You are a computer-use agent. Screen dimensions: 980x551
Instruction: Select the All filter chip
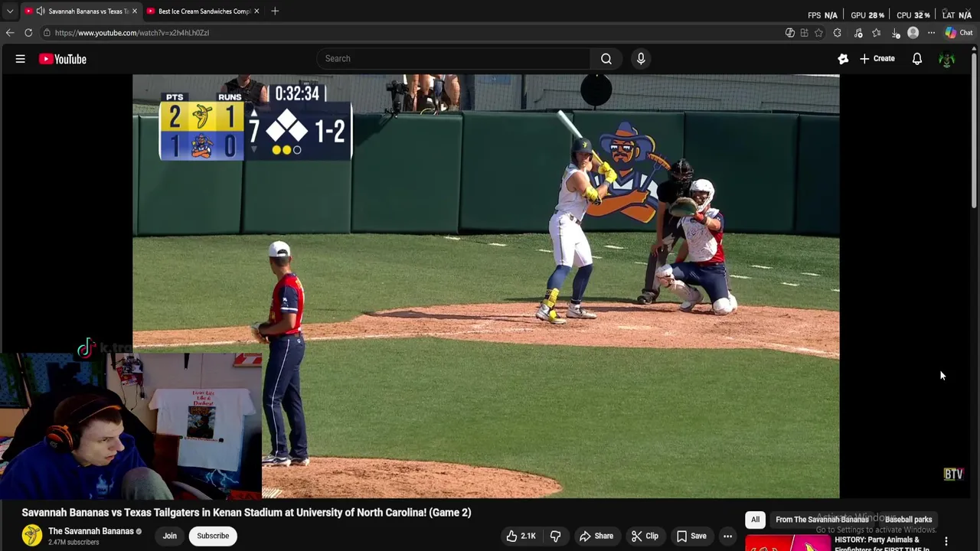pyautogui.click(x=755, y=520)
